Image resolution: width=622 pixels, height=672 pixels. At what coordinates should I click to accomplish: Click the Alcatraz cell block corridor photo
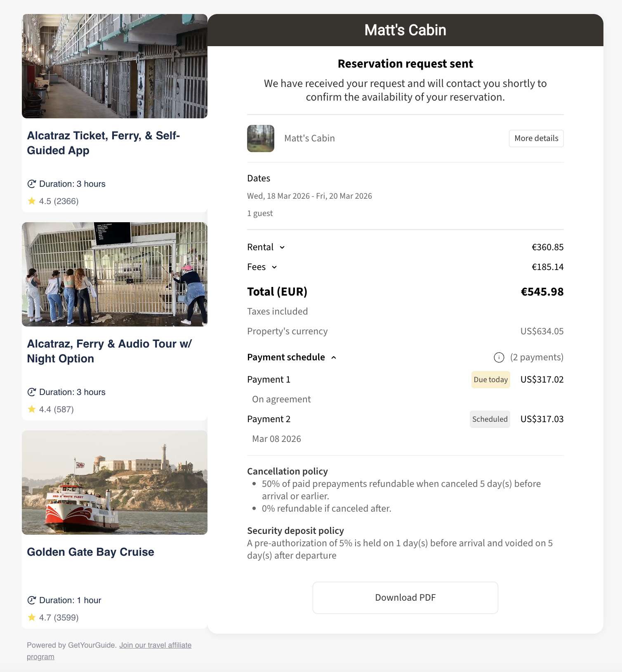tap(115, 66)
